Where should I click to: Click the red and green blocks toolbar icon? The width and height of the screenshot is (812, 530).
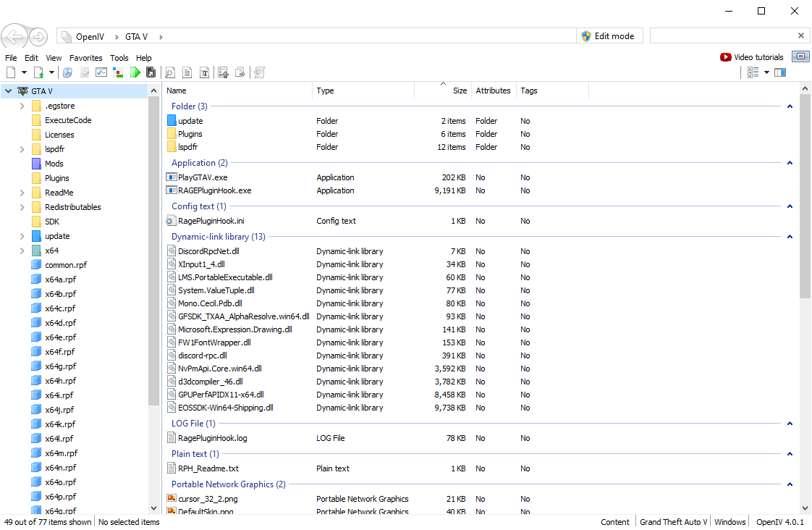coord(118,72)
